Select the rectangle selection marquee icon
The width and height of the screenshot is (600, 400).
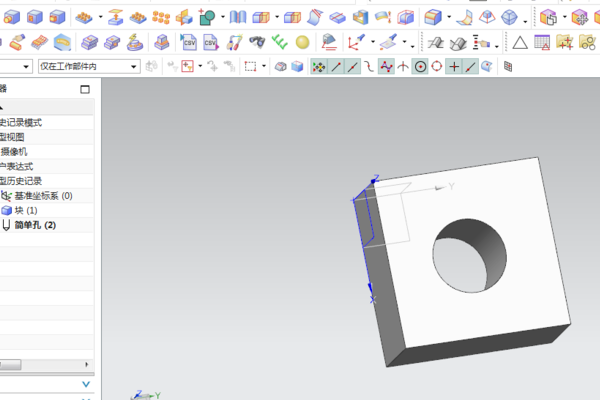[250, 67]
